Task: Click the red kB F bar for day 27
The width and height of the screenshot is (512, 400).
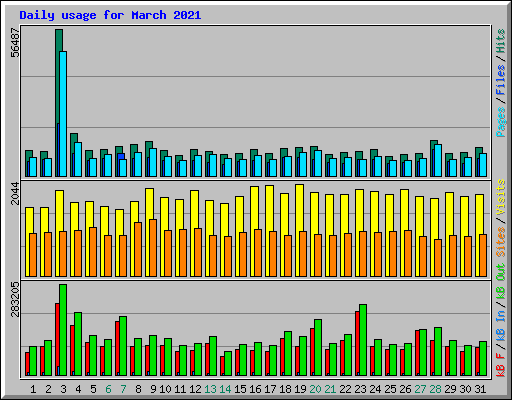Action: 417,353
